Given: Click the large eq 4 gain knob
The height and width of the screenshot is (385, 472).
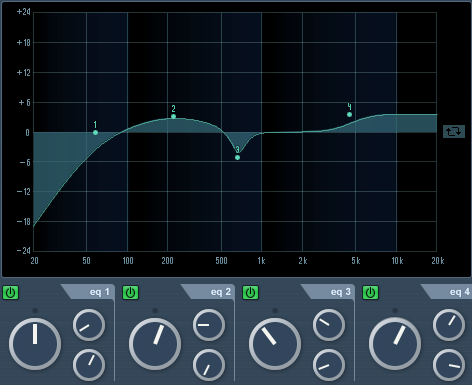Looking at the screenshot, I should pyautogui.click(x=395, y=344).
